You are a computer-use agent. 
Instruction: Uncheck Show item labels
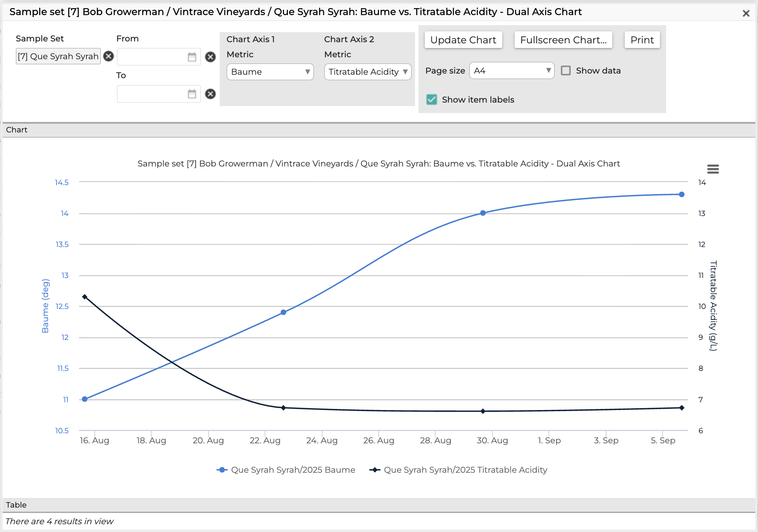432,100
